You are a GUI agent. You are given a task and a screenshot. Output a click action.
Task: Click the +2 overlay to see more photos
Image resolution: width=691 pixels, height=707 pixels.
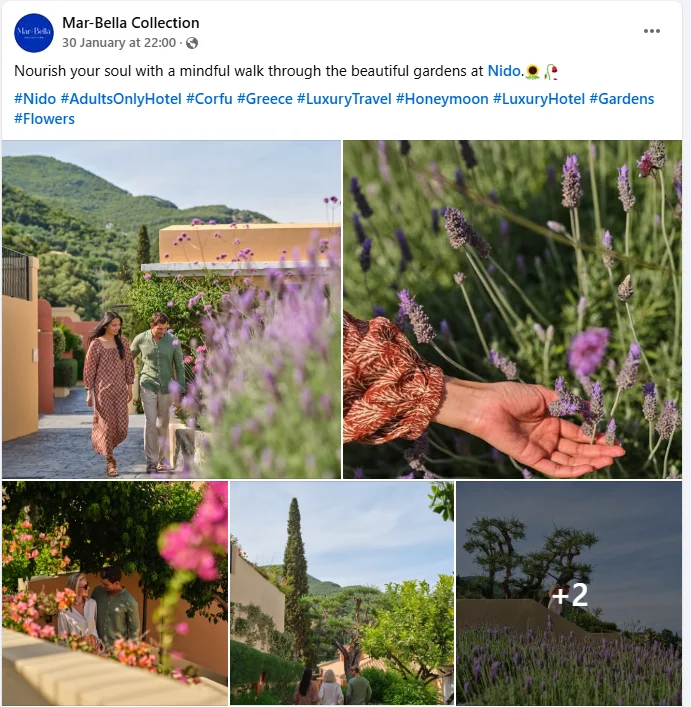[x=569, y=594]
